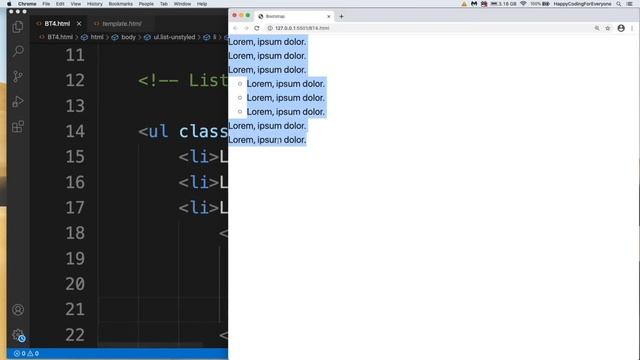Open a new Chrome tab
The image size is (640, 360).
(x=341, y=16)
